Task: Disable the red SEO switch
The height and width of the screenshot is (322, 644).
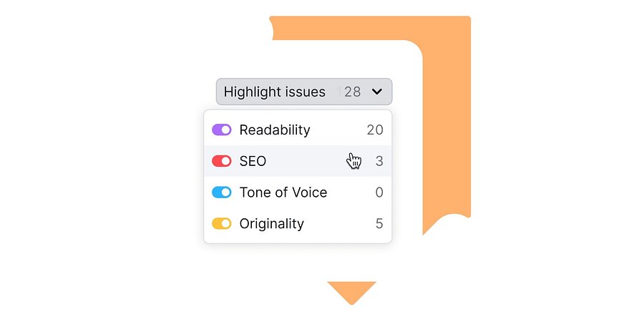Action: [221, 161]
